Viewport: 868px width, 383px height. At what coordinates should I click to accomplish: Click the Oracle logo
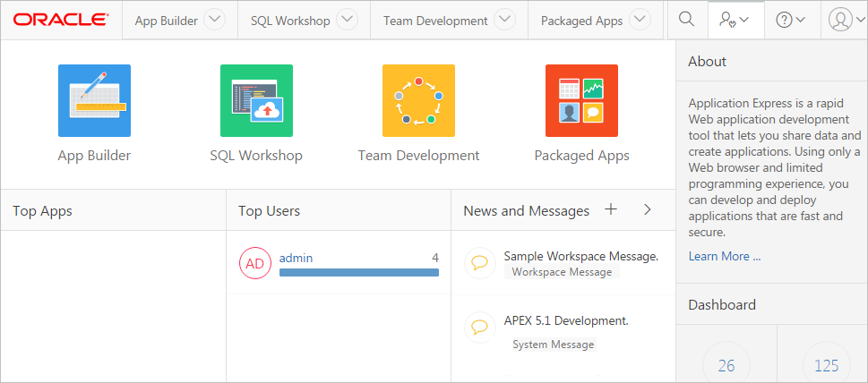(x=61, y=20)
